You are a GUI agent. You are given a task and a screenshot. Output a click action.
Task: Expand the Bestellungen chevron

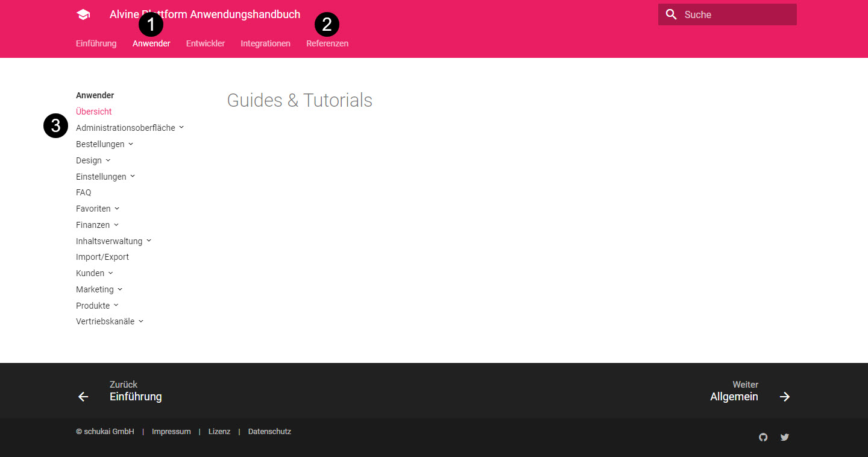131,144
